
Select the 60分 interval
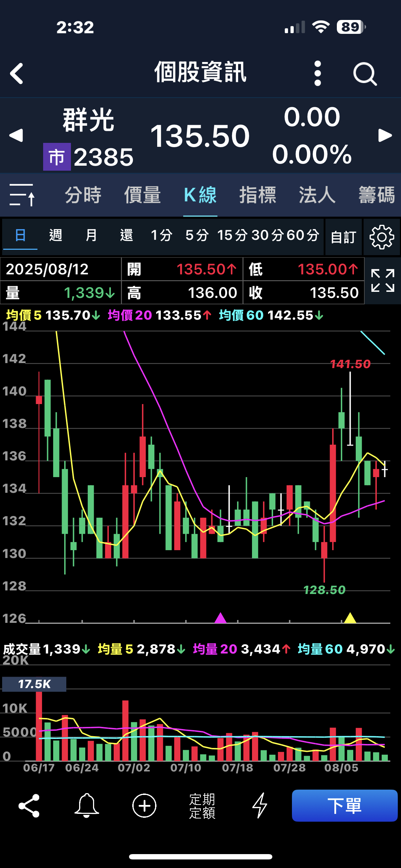[303, 235]
